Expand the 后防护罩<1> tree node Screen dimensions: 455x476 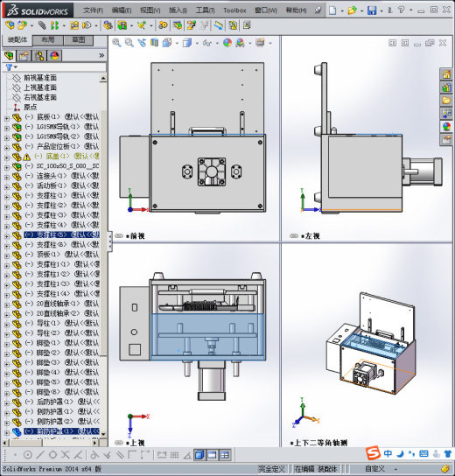[7, 403]
